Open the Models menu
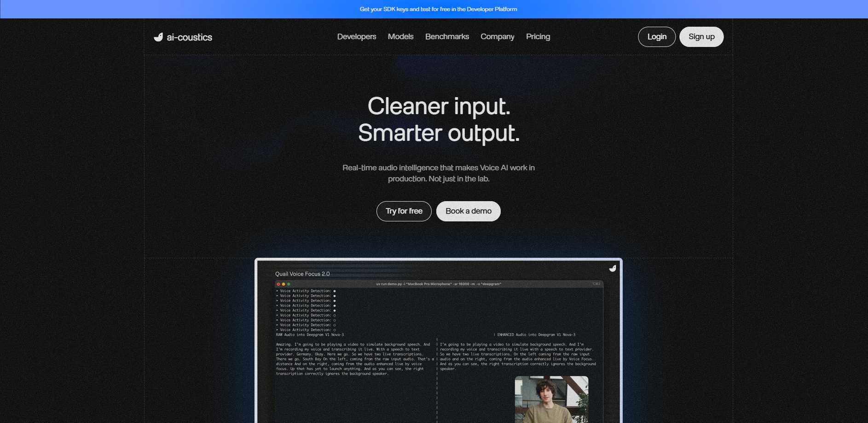Viewport: 868px width, 423px height. coord(400,37)
